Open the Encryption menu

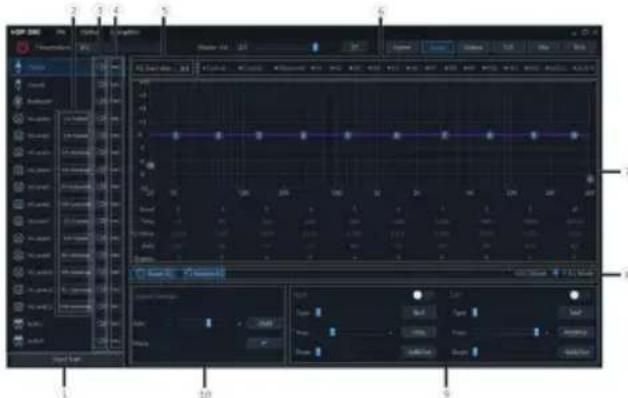[125, 32]
